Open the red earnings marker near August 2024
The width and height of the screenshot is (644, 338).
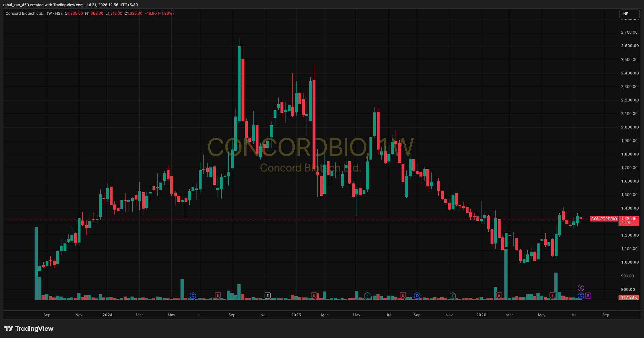pos(218,295)
